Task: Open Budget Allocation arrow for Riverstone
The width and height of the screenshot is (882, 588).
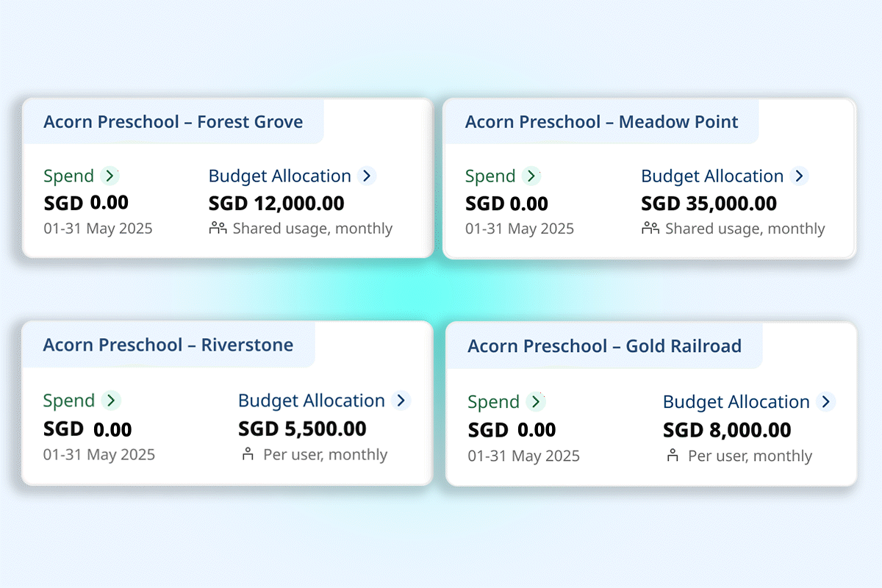Action: pyautogui.click(x=401, y=401)
